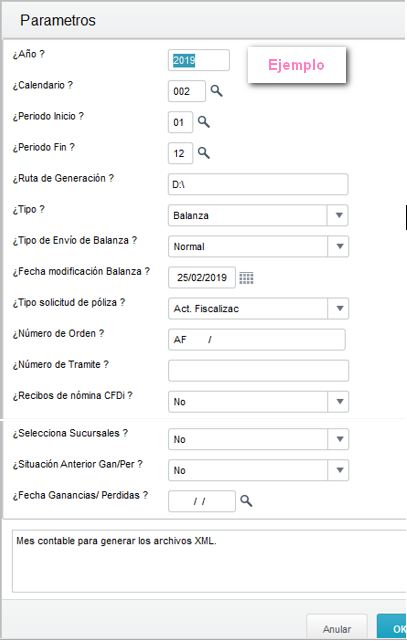Click the Número de Orden field

[257, 339]
